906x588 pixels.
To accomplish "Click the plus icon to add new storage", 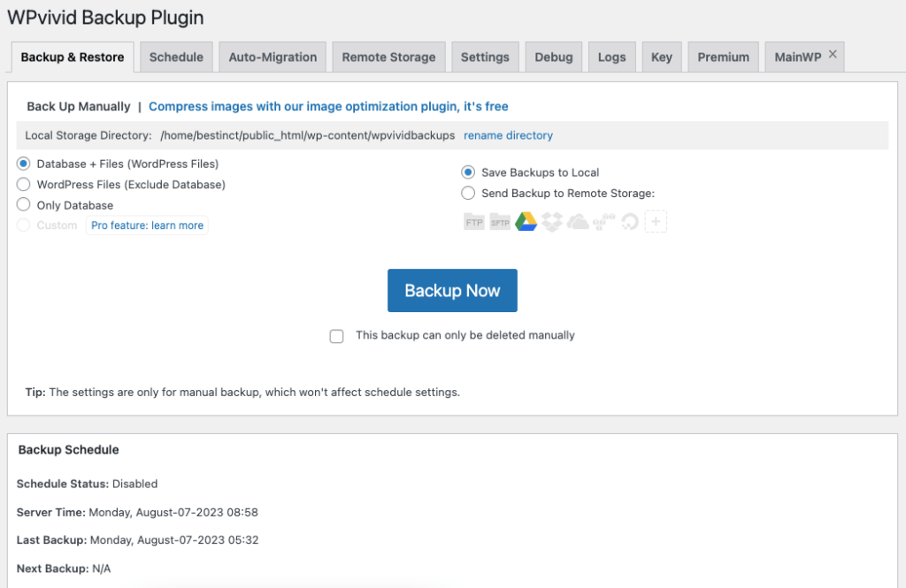I will (x=656, y=221).
